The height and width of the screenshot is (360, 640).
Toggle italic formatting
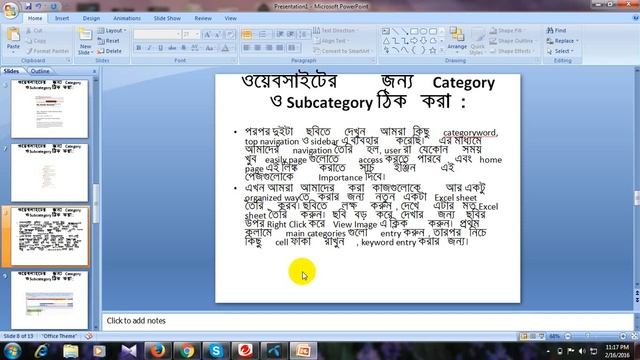[x=149, y=48]
